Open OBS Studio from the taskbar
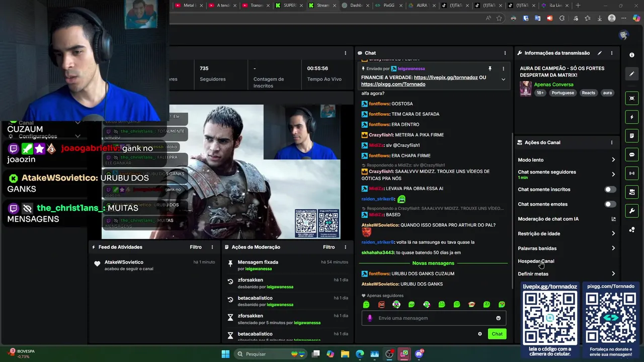 (x=389, y=354)
